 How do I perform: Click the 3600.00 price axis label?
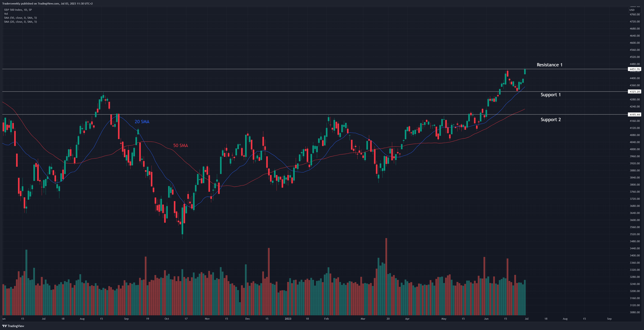(635, 220)
